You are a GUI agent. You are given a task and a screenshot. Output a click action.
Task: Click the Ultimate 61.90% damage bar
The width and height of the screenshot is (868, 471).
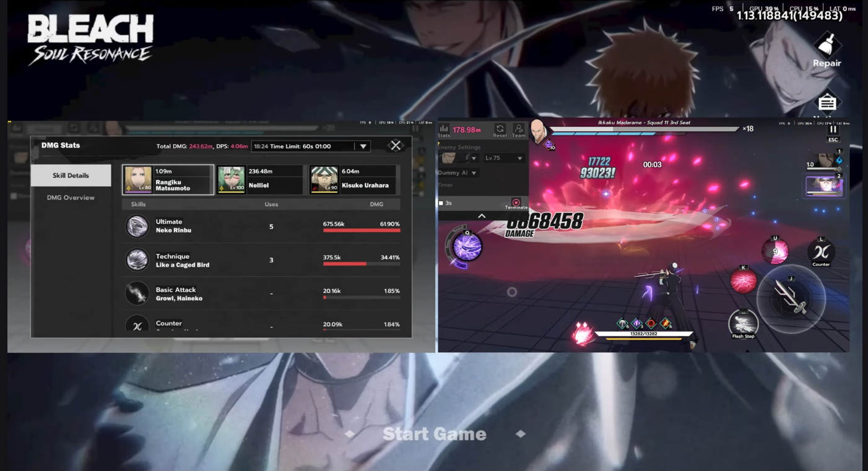[362, 230]
